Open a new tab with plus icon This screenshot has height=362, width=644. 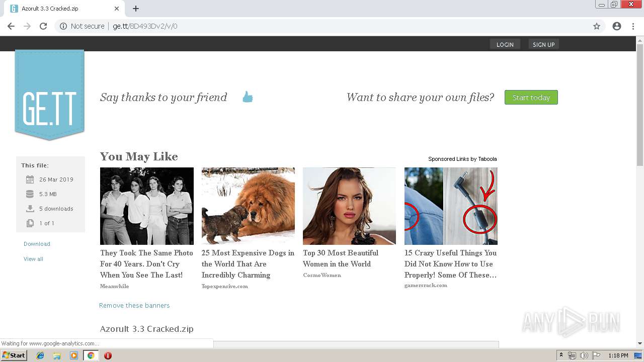click(136, 9)
